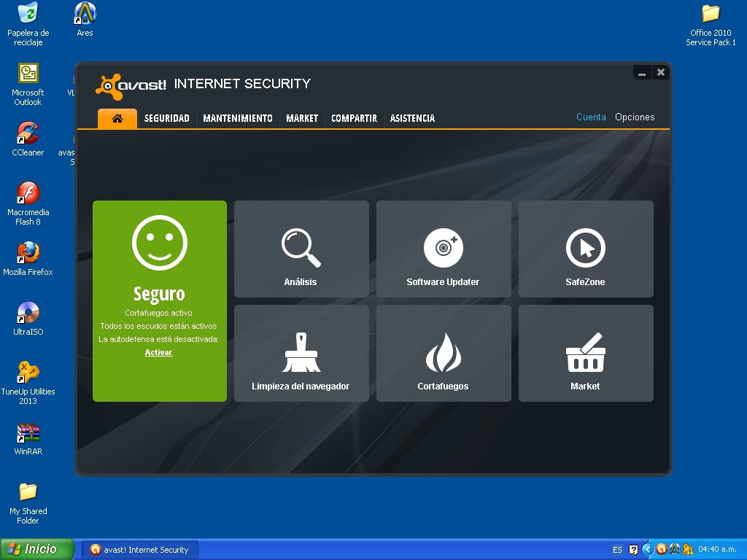Open the Opciones settings
The width and height of the screenshot is (747, 560).
click(635, 117)
